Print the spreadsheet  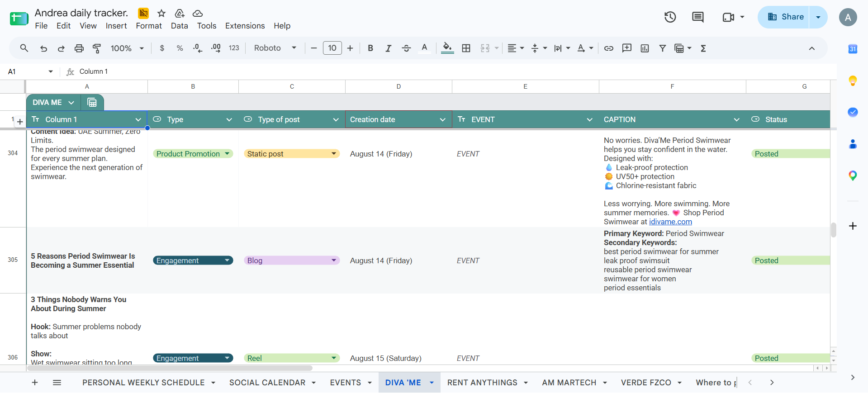click(x=79, y=48)
